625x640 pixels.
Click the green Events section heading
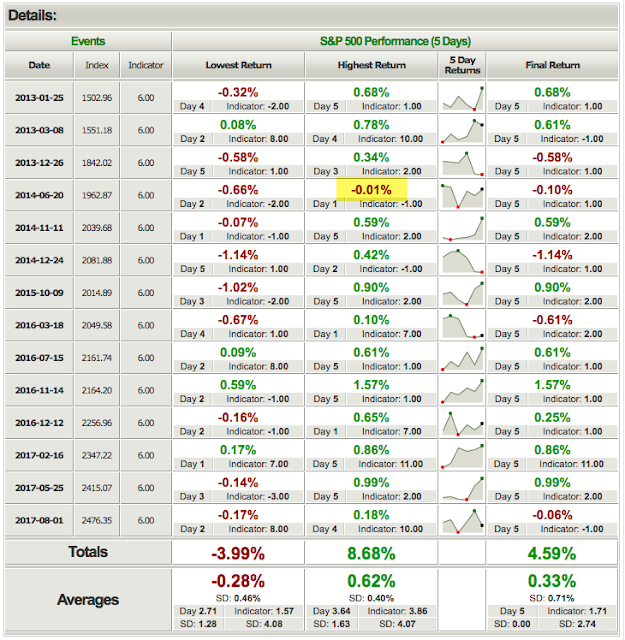pyautogui.click(x=88, y=41)
